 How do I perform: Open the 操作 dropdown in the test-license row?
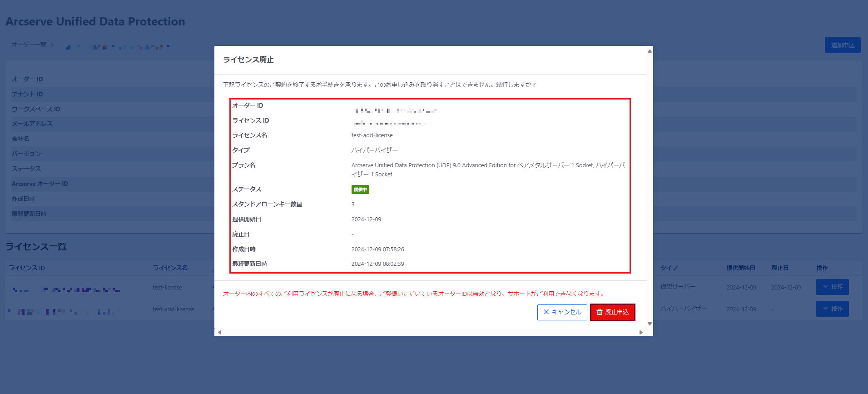coord(832,287)
